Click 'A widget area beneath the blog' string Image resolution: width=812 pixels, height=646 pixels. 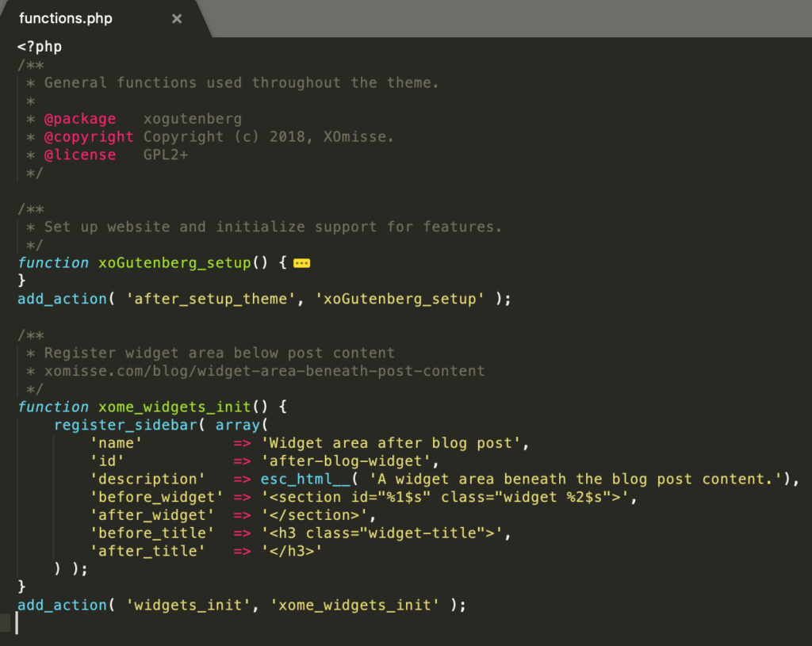click(x=576, y=480)
